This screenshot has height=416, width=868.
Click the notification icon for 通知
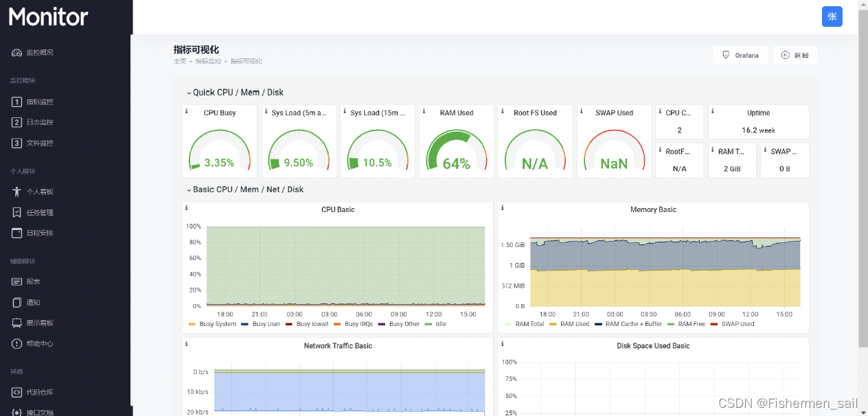17,303
